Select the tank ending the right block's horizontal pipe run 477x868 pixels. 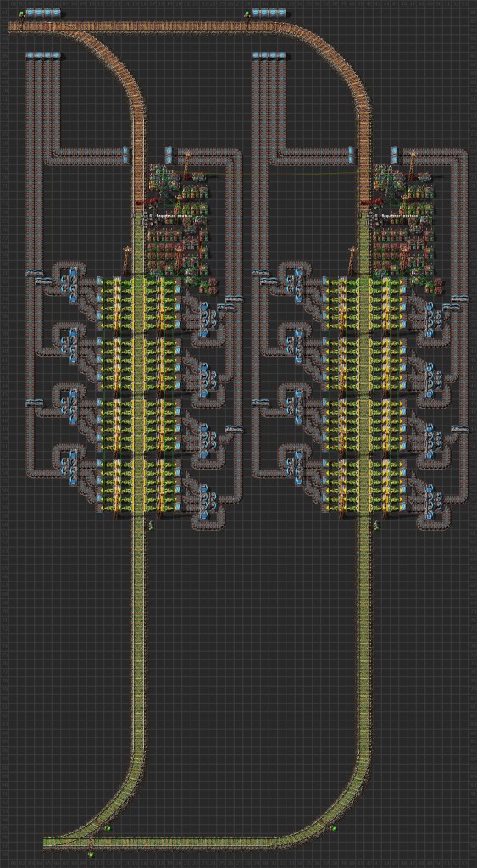(352, 155)
